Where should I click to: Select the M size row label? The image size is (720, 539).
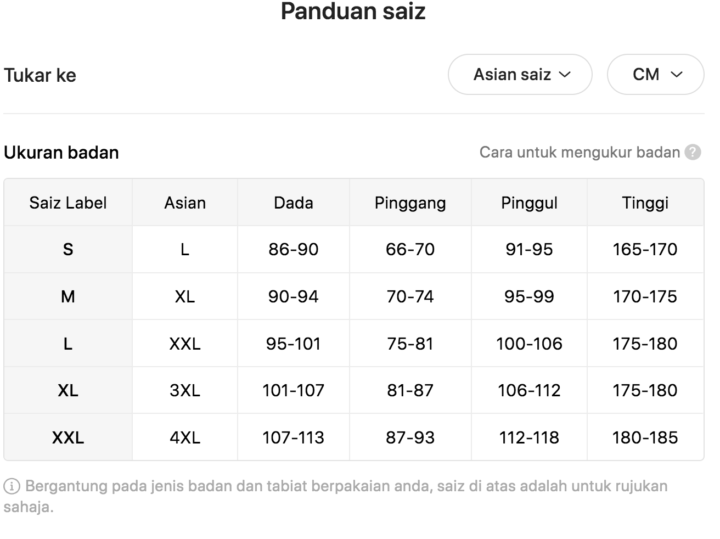coord(68,297)
